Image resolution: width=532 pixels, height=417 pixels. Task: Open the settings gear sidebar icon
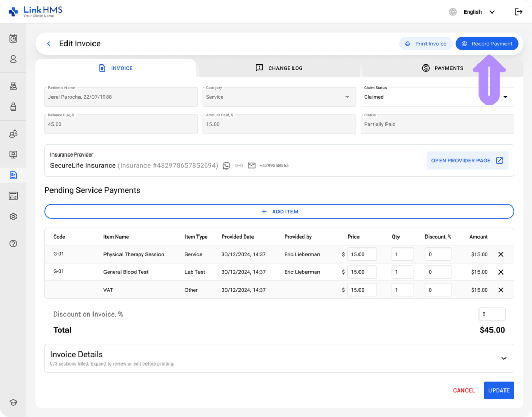click(x=13, y=217)
